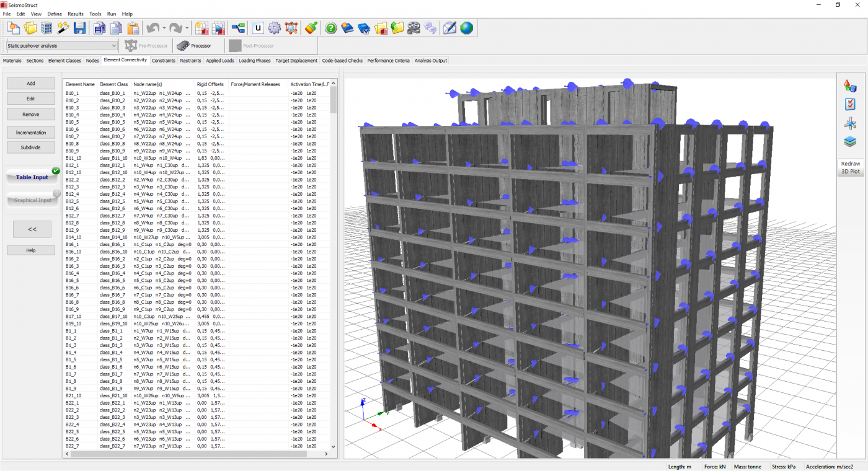Expand the Undo history dropdown arrow
Viewport: 868px width, 471px height.
(x=164, y=28)
